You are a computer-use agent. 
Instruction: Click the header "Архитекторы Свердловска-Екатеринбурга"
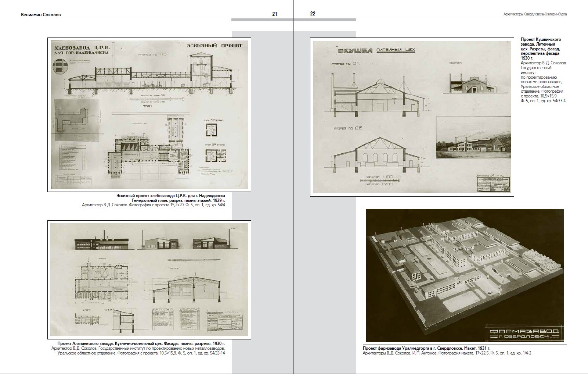click(535, 14)
